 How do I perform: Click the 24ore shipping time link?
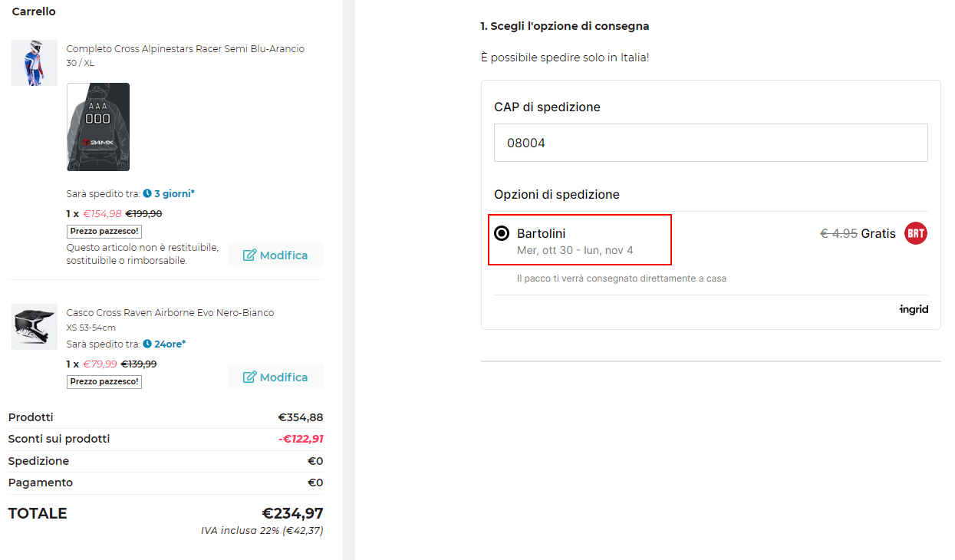point(170,344)
